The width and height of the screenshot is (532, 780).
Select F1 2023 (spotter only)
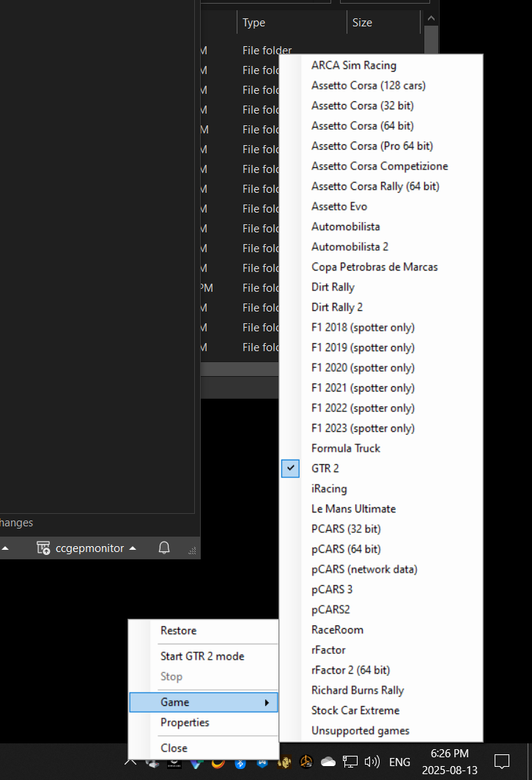tap(381, 428)
